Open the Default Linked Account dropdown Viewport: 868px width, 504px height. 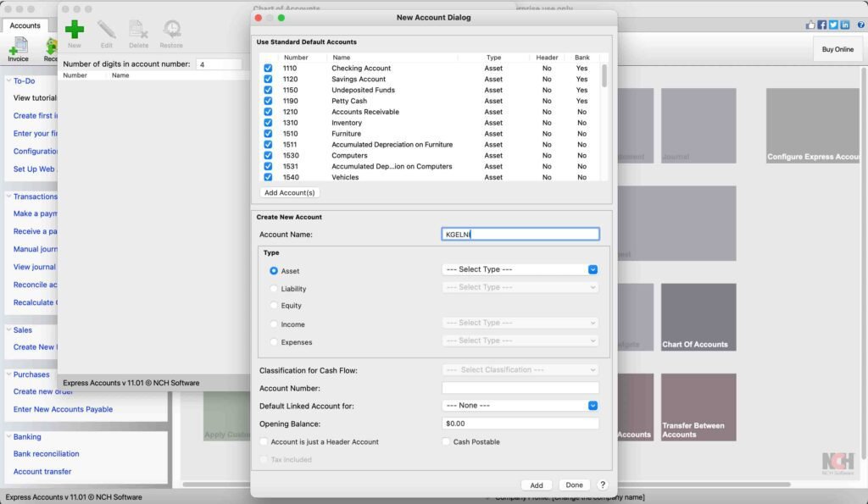520,406
